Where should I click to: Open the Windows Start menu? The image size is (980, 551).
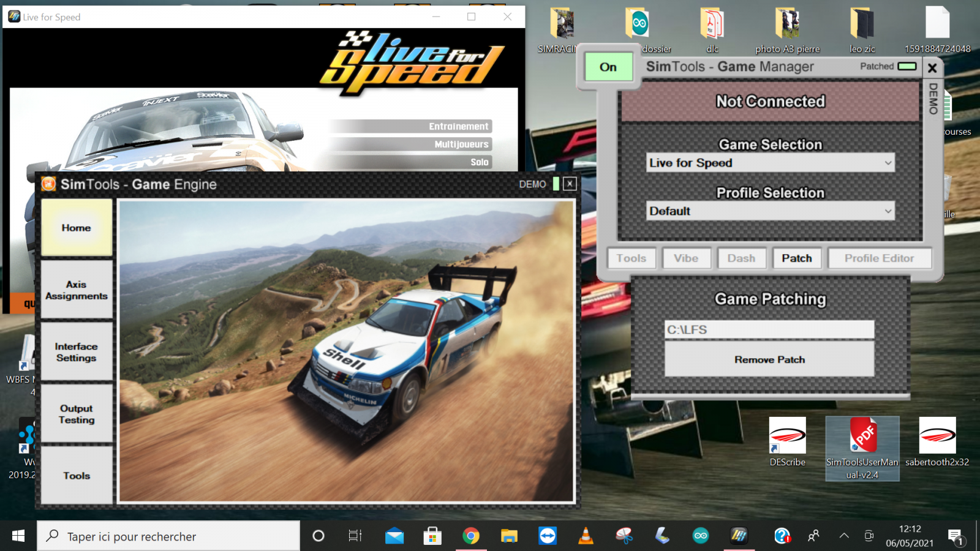pos(18,536)
